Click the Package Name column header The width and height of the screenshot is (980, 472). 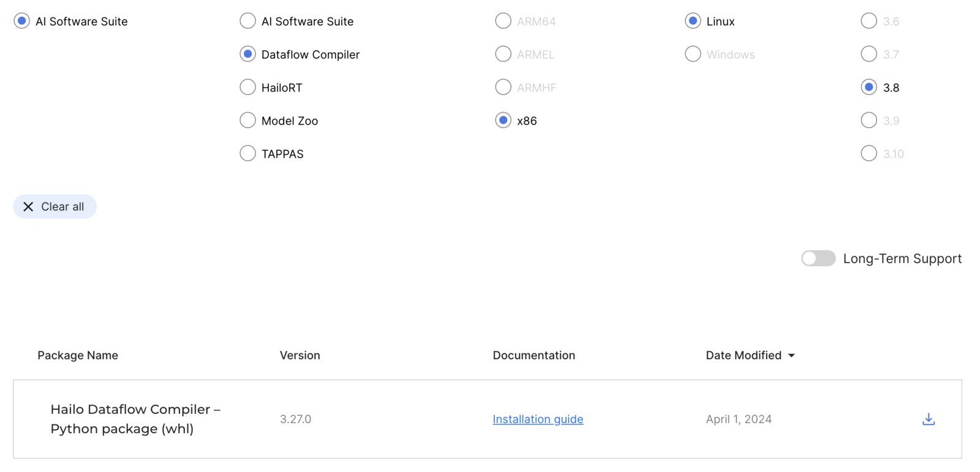coord(78,356)
